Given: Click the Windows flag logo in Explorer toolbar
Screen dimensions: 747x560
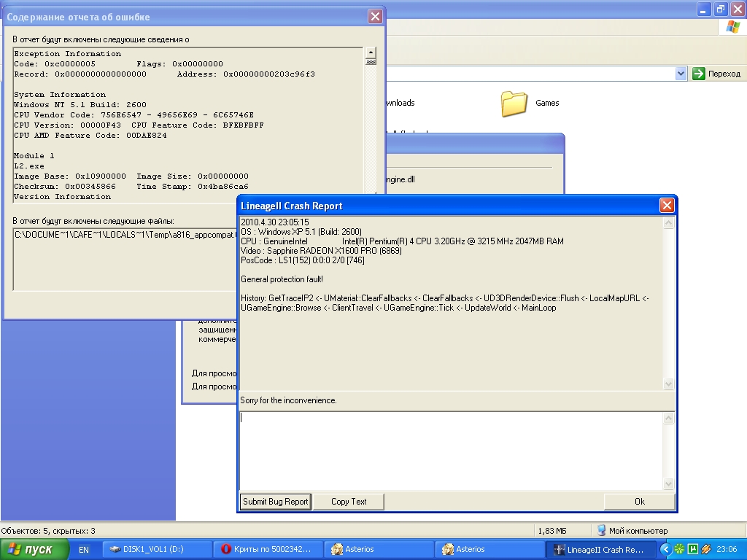Looking at the screenshot, I should 732,27.
